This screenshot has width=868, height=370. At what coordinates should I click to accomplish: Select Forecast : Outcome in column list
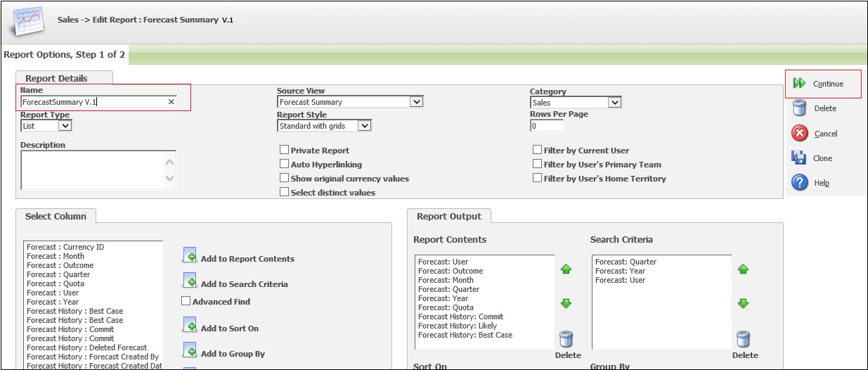60,265
